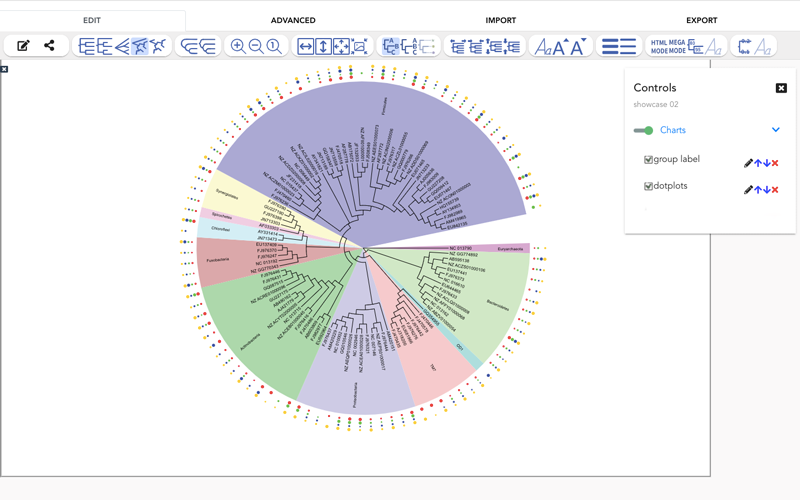Switch to the EXPORT tab
Image resolution: width=800 pixels, height=500 pixels.
pyautogui.click(x=701, y=20)
